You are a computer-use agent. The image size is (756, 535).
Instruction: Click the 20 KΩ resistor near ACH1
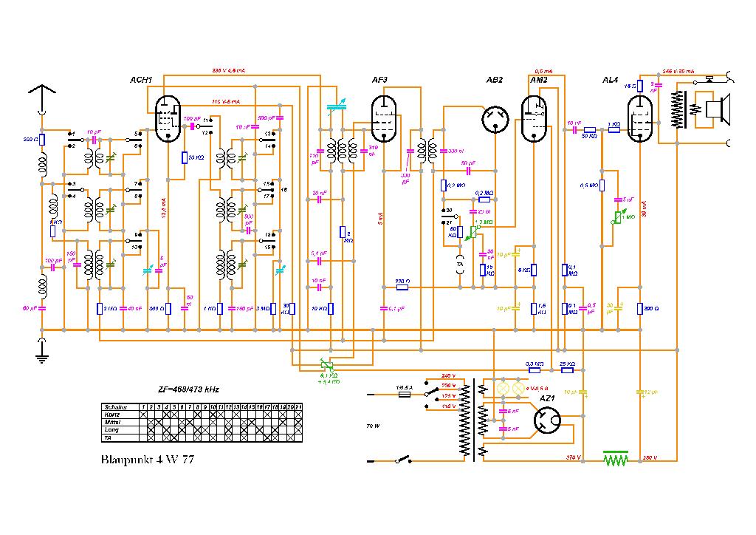(184, 157)
